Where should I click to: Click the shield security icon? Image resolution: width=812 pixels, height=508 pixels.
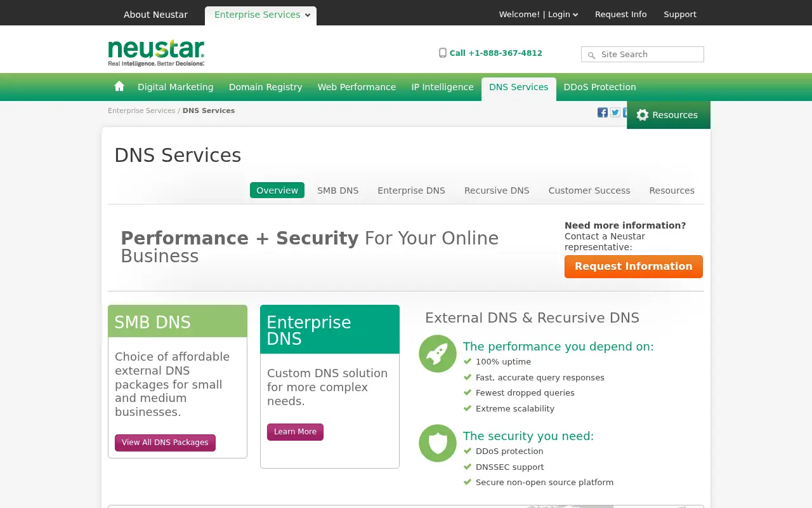click(x=438, y=443)
